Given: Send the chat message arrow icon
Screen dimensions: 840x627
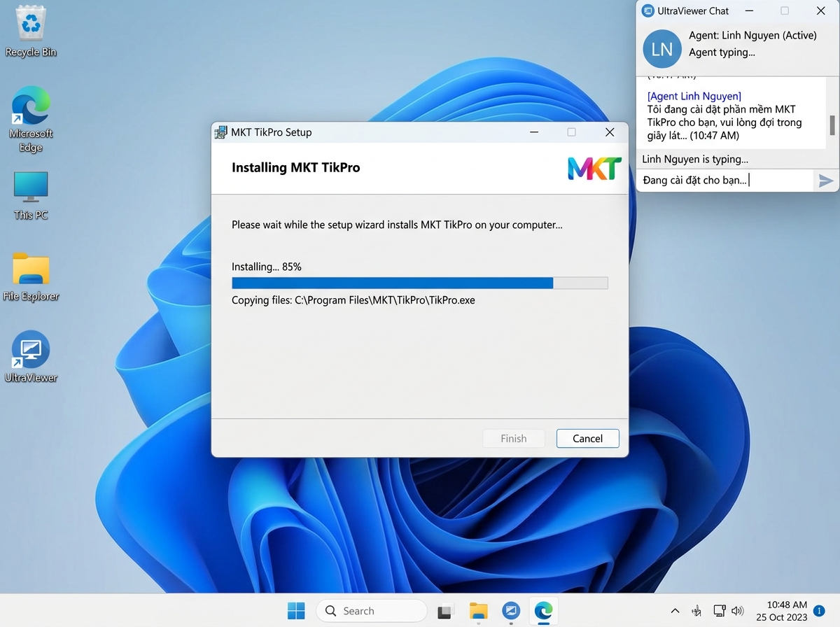Looking at the screenshot, I should (826, 181).
